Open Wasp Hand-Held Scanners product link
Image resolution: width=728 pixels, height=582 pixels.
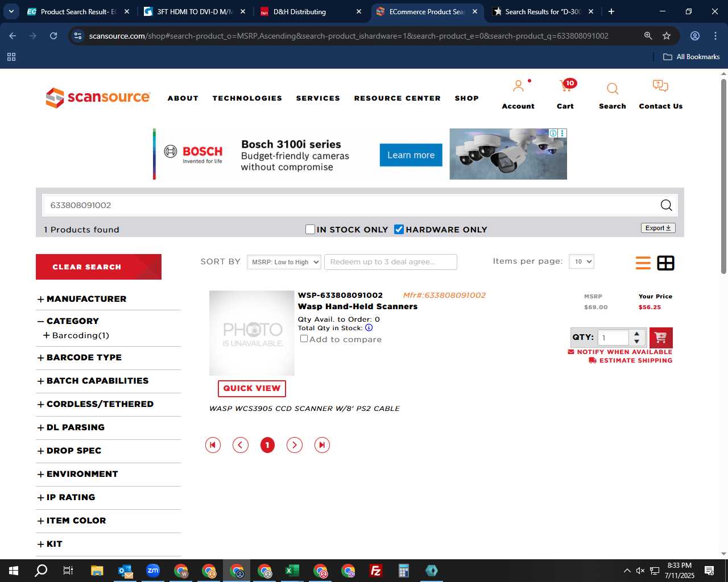point(358,306)
